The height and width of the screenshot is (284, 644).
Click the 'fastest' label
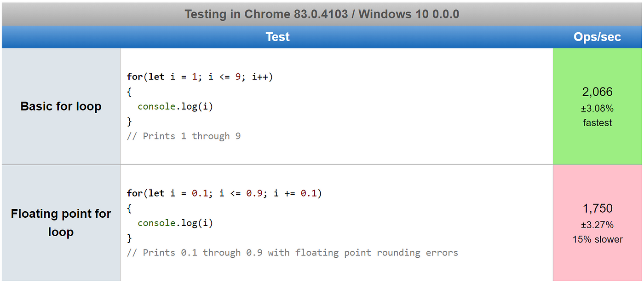point(598,123)
